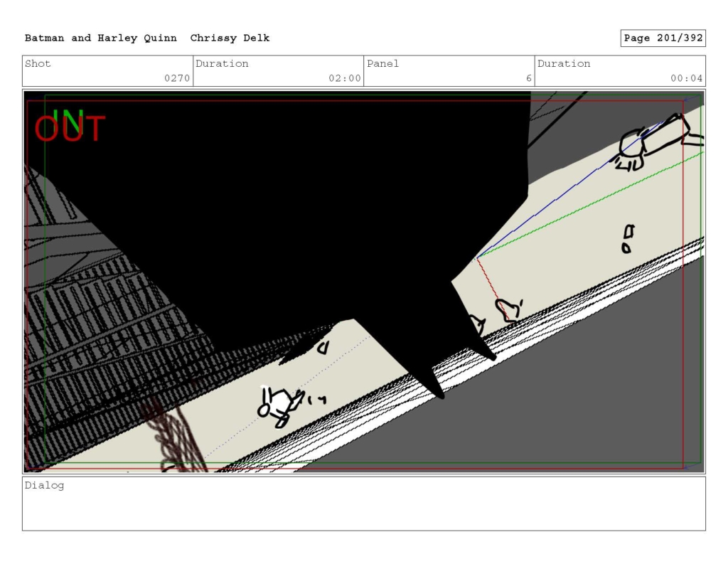728x564 pixels.
Task: Click the shot Duration value 02:00
Action: 345,78
